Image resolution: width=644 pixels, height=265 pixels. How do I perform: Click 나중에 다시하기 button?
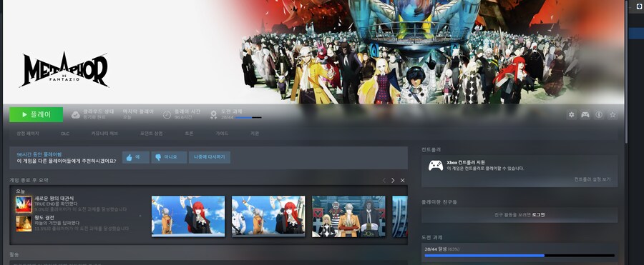210,157
